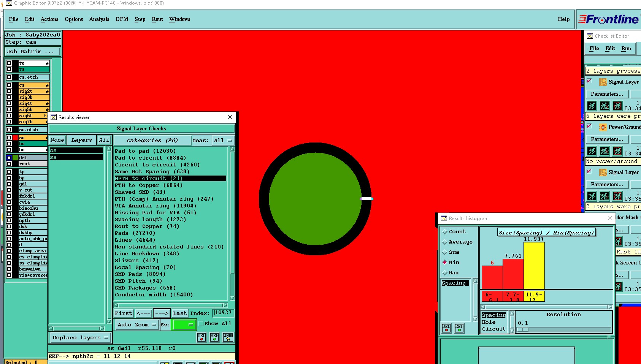Click the Graphic Editor title bar icon
641x364 pixels.
pyautogui.click(x=9, y=3)
